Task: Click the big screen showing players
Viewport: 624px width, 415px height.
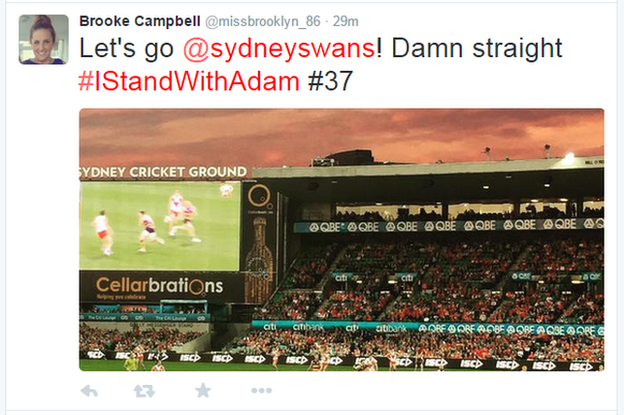Action: tap(160, 226)
